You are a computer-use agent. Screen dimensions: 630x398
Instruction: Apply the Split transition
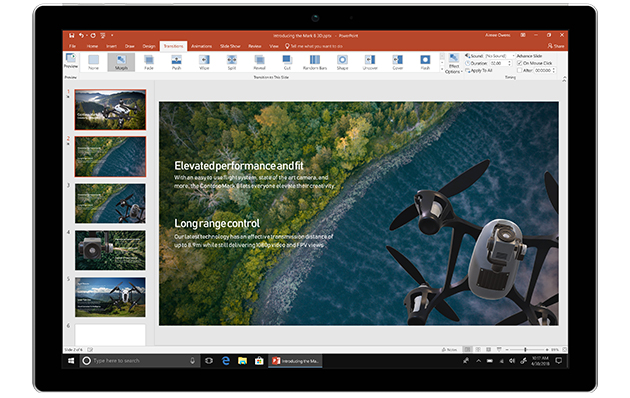pyautogui.click(x=232, y=62)
